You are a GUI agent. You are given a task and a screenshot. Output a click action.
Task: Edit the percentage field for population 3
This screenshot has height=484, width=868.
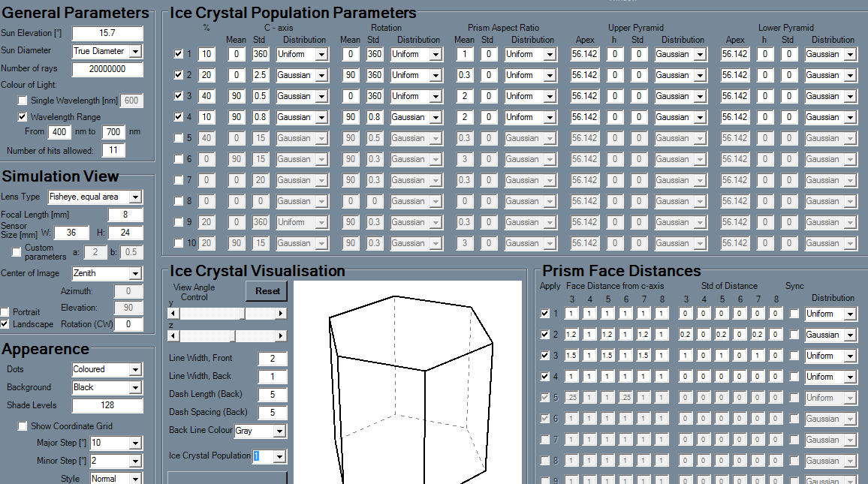point(206,96)
